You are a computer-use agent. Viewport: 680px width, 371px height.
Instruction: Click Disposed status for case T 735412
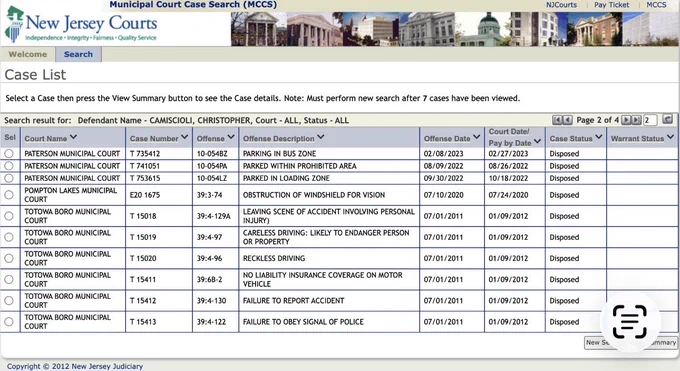[x=564, y=154]
